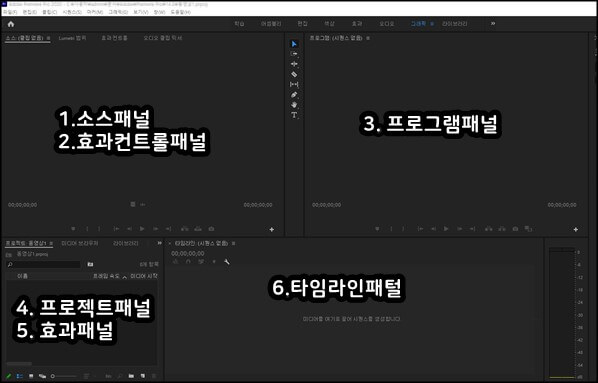Image resolution: width=598 pixels, height=383 pixels.
Task: Select the Slip tool
Action: pos(294,84)
